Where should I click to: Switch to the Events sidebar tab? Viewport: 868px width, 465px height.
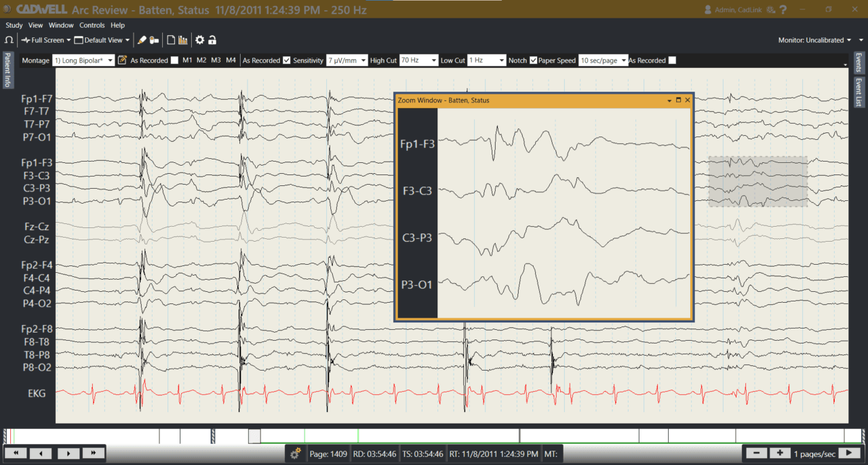point(858,63)
